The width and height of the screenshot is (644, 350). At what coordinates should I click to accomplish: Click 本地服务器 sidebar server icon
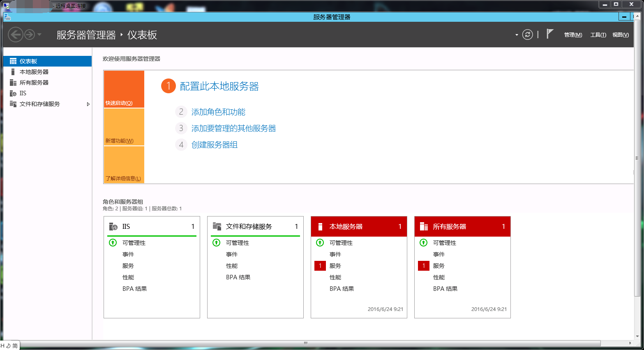pyautogui.click(x=13, y=72)
